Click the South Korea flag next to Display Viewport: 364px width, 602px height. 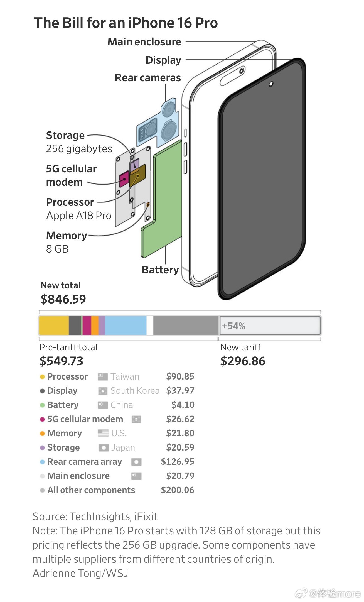103,391
